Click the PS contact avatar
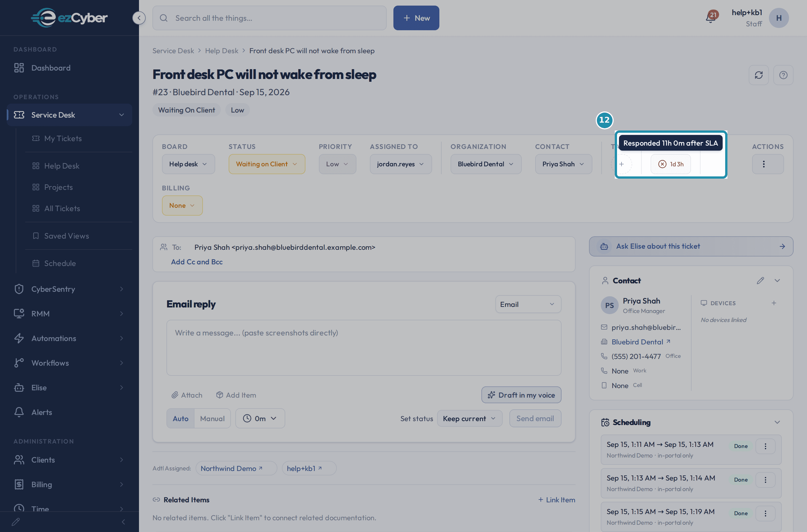The width and height of the screenshot is (807, 532). [x=609, y=305]
